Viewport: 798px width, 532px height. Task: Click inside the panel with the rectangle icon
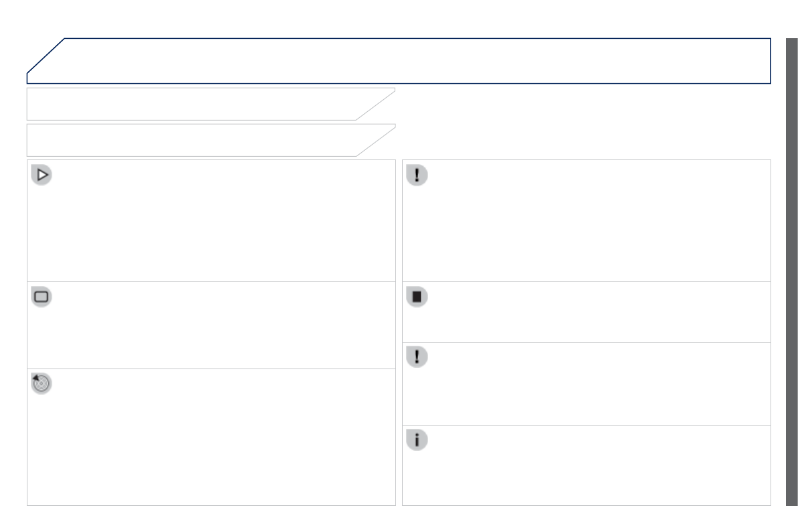coord(211,332)
